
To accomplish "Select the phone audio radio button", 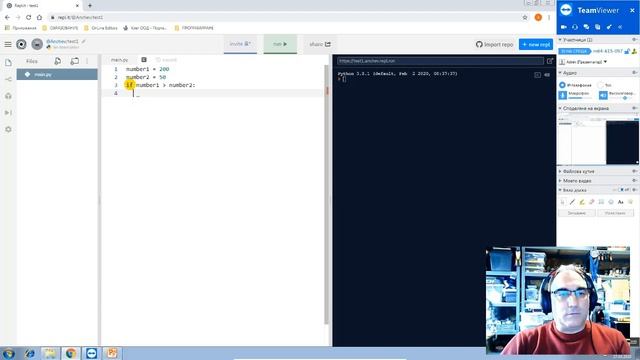I will [600, 85].
